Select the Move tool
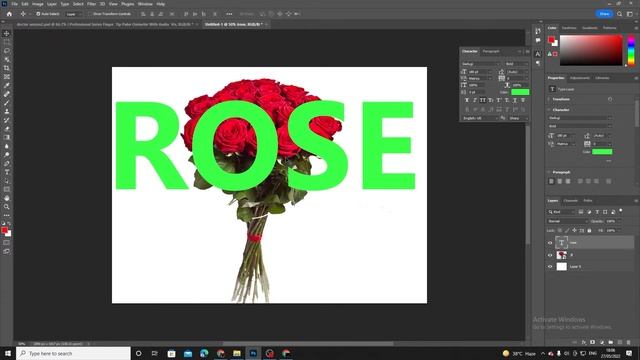640x360 pixels. 7,33
